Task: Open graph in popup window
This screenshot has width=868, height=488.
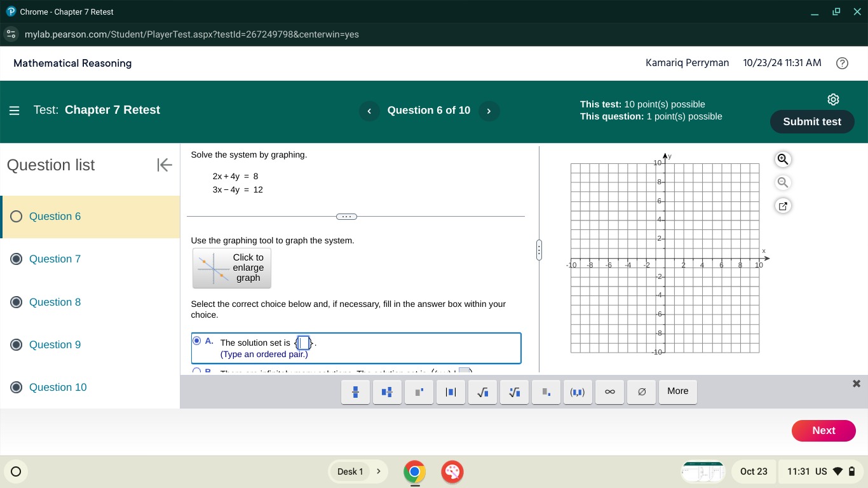Action: click(783, 206)
